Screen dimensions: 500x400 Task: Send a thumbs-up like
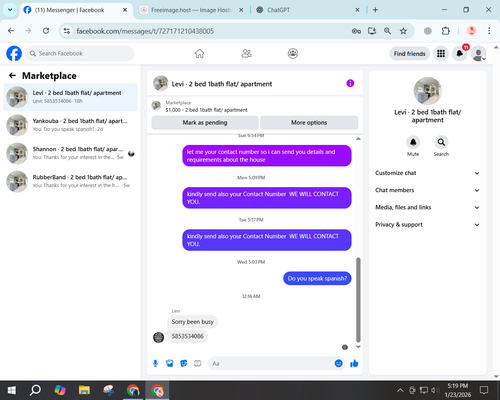[354, 363]
